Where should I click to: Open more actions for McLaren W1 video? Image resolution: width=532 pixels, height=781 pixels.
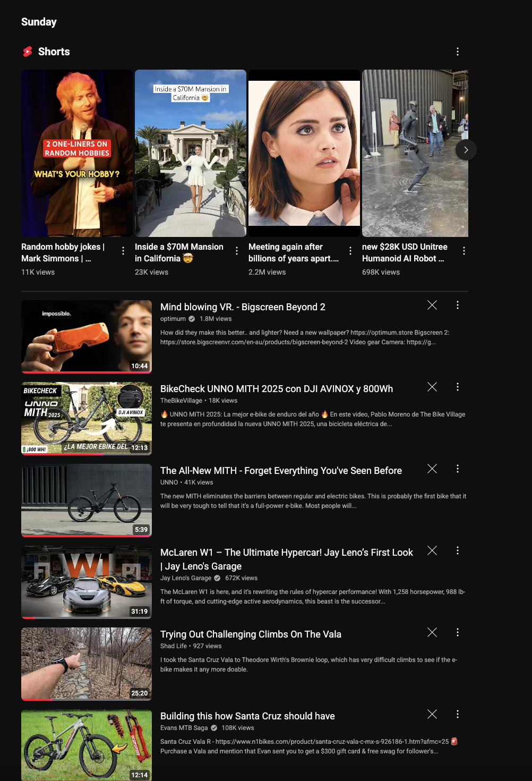pos(458,550)
